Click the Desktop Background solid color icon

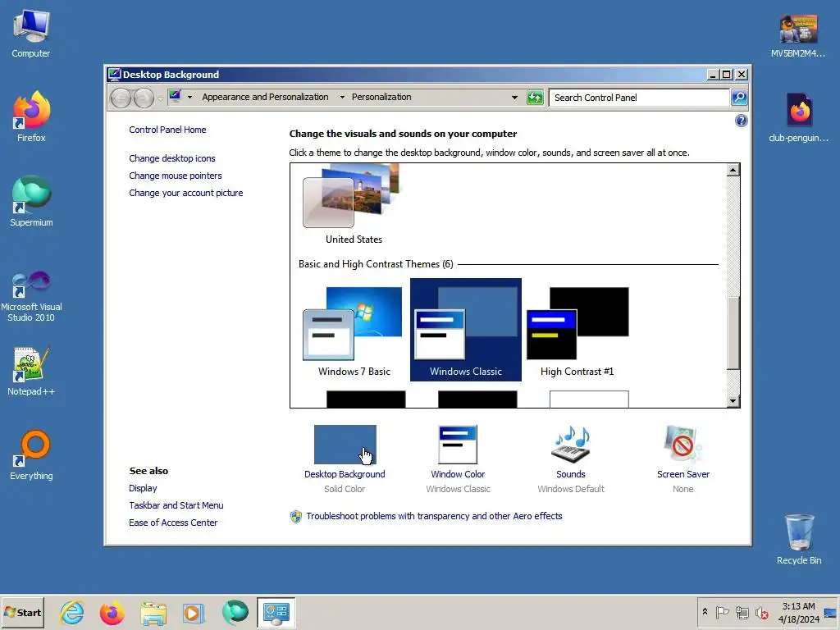tap(345, 444)
